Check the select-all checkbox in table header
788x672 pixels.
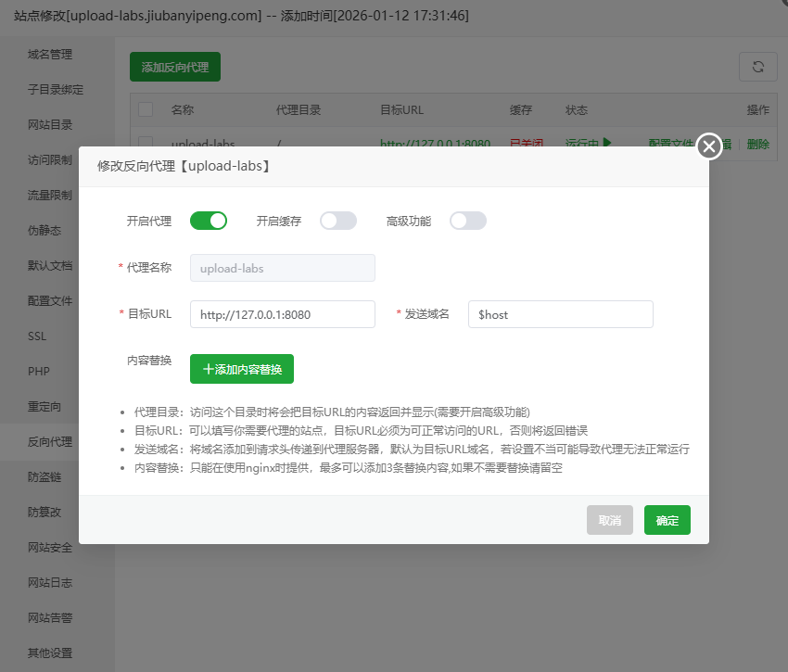(146, 109)
